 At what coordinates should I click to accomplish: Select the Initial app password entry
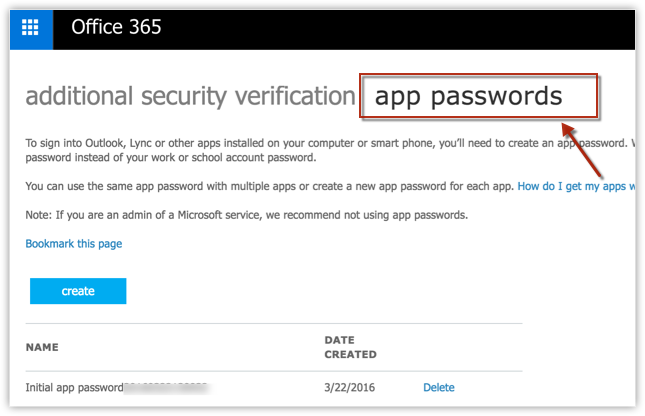click(x=75, y=387)
